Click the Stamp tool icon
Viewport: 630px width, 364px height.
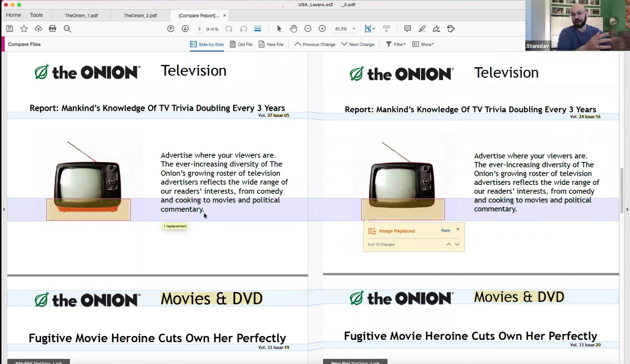tap(451, 29)
